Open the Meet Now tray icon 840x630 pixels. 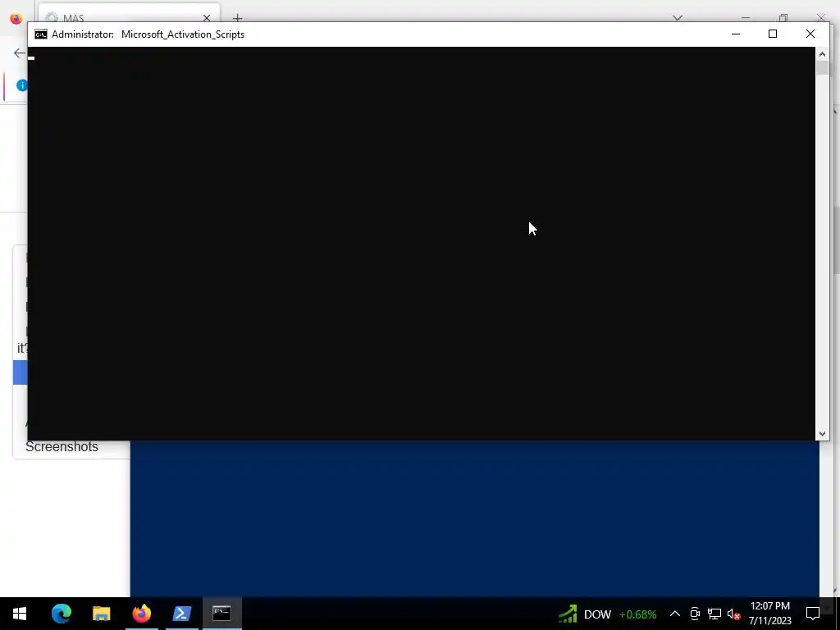tap(695, 614)
